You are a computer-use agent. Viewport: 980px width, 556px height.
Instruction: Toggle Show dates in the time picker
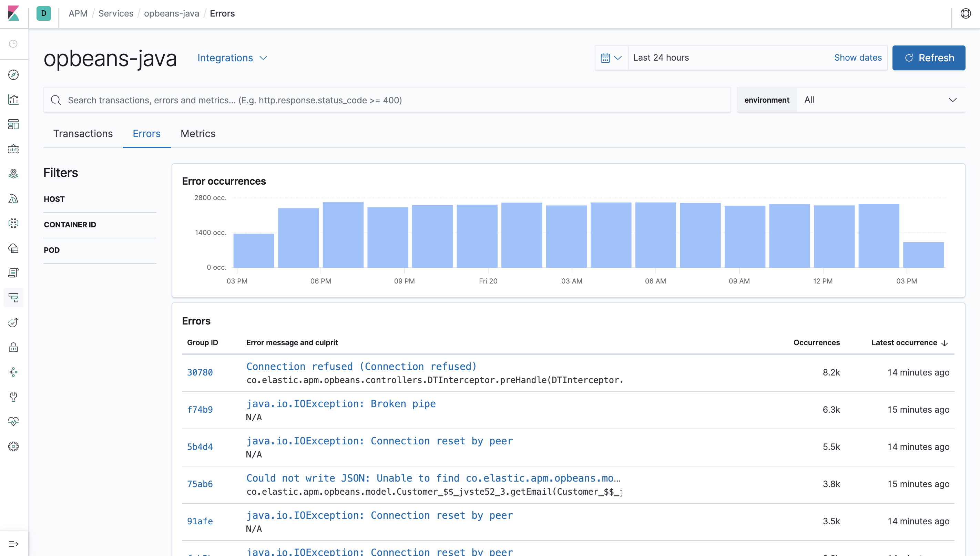coord(858,58)
